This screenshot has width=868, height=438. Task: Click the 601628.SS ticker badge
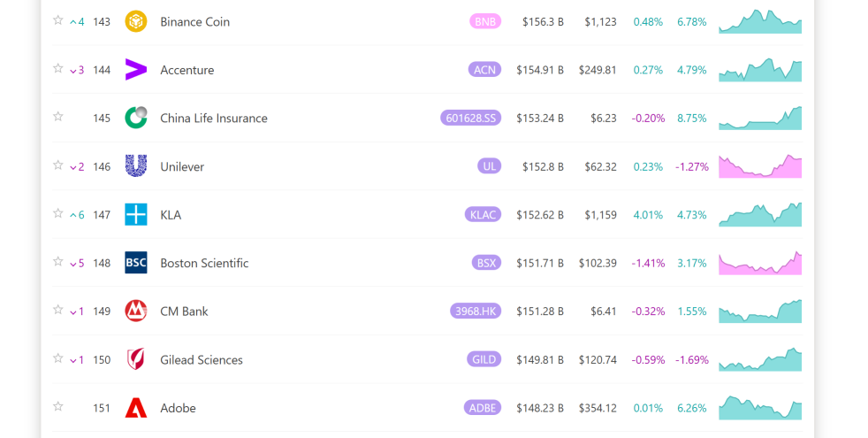470,118
